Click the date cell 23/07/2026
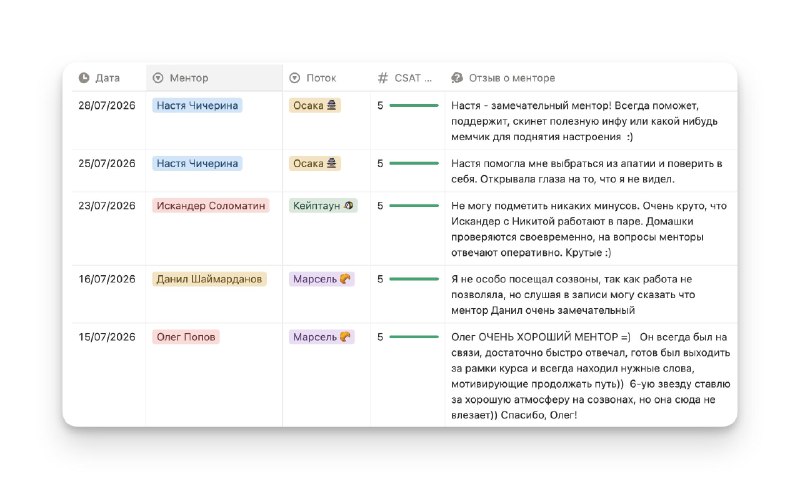This screenshot has height=489, width=800. [107, 205]
